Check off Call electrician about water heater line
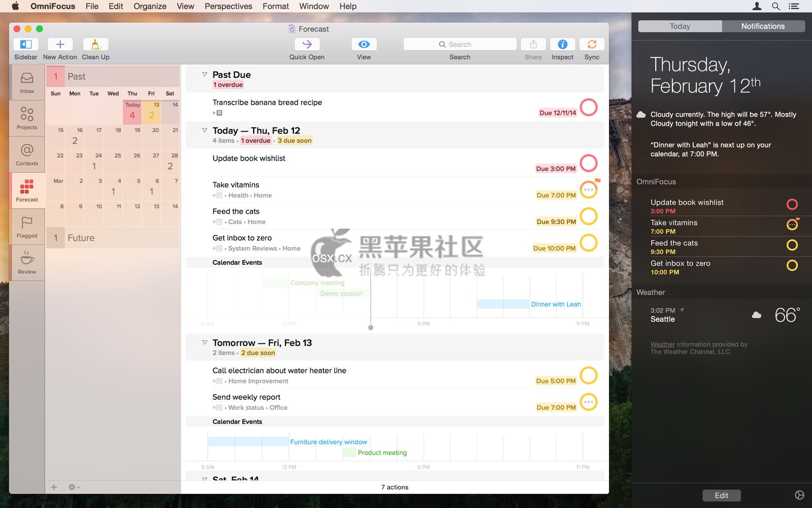The height and width of the screenshot is (508, 812). click(x=589, y=375)
